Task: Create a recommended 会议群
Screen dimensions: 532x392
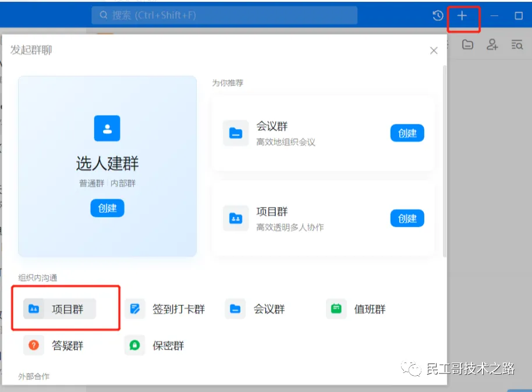Action: pos(407,133)
